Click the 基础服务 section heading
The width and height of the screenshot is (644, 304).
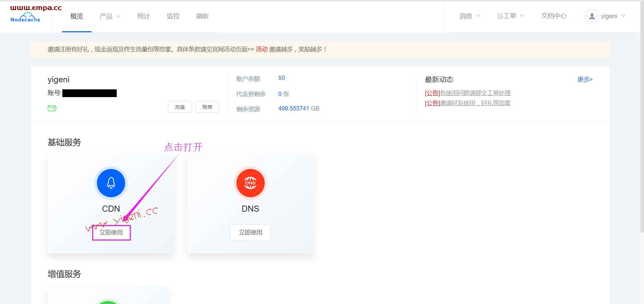click(x=64, y=142)
